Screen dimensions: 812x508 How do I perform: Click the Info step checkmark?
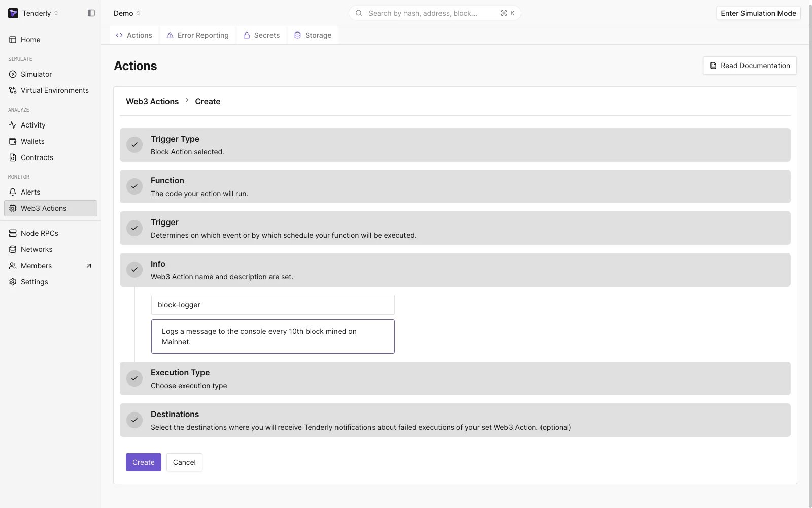[x=134, y=270]
